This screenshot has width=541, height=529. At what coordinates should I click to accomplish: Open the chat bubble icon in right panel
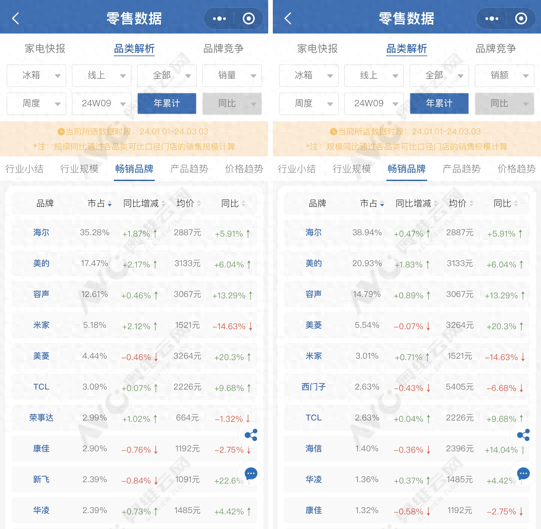523,473
